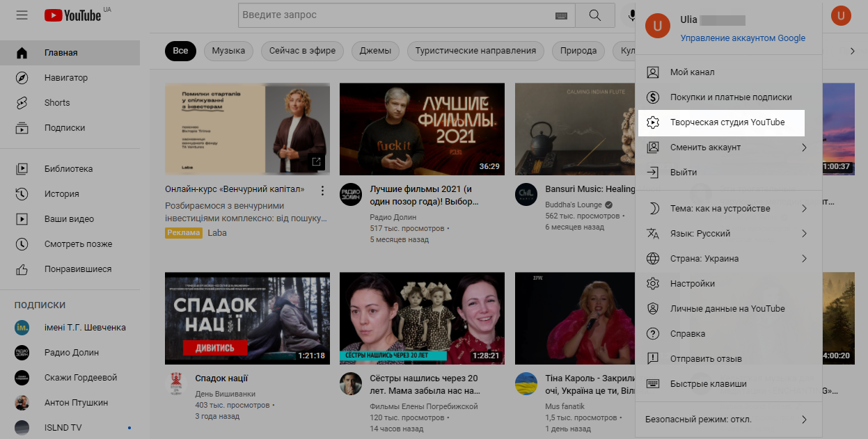The height and width of the screenshot is (439, 868).
Task: Expand Страна: Украина submenu
Action: [729, 259]
